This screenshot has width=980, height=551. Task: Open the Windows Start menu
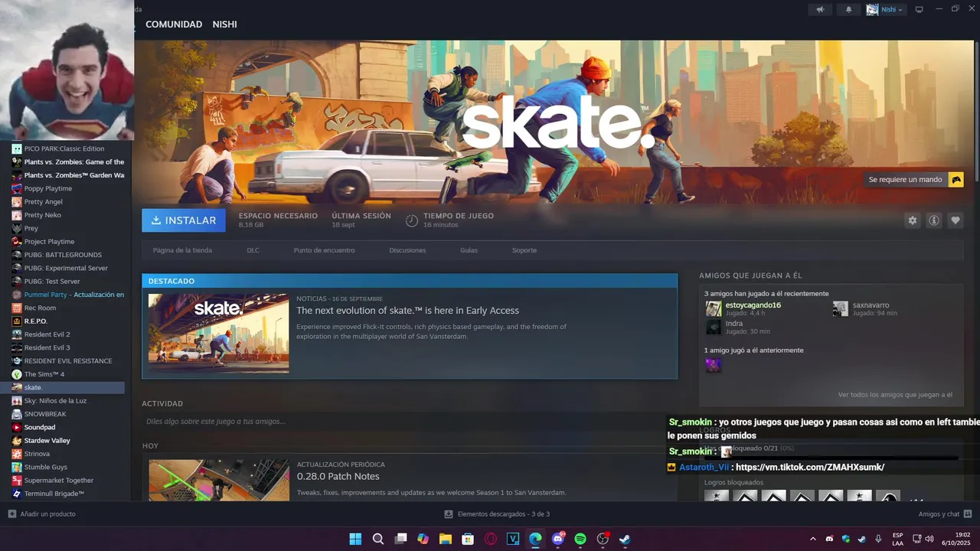(x=355, y=539)
